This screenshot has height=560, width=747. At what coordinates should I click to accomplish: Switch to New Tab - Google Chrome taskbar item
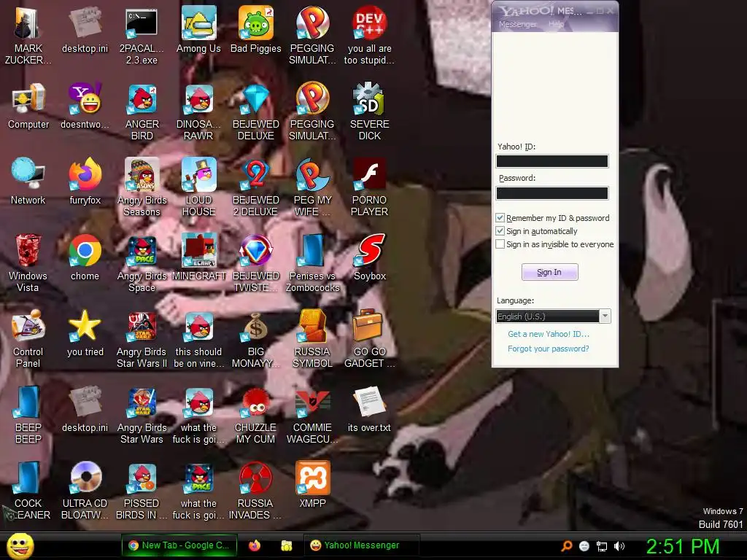coord(179,545)
